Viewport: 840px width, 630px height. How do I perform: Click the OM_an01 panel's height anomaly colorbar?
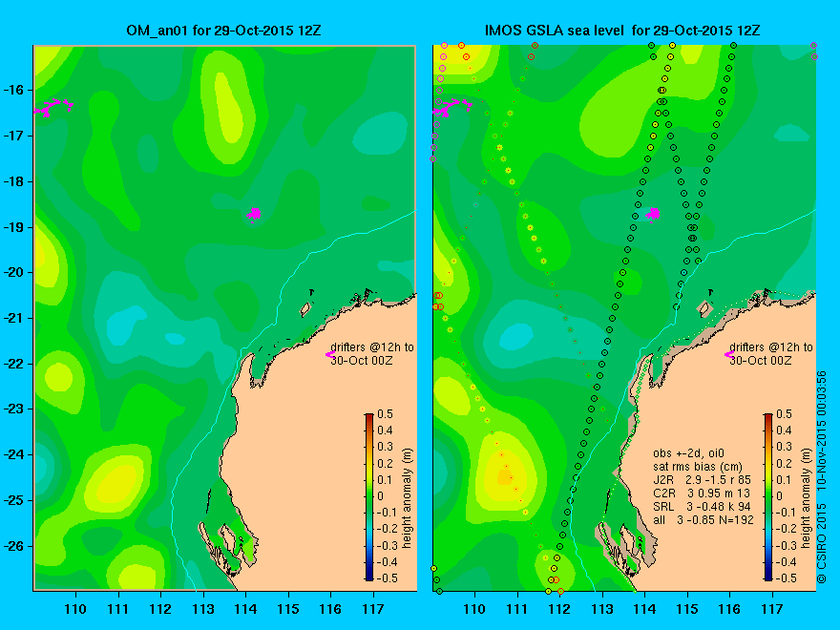click(369, 496)
